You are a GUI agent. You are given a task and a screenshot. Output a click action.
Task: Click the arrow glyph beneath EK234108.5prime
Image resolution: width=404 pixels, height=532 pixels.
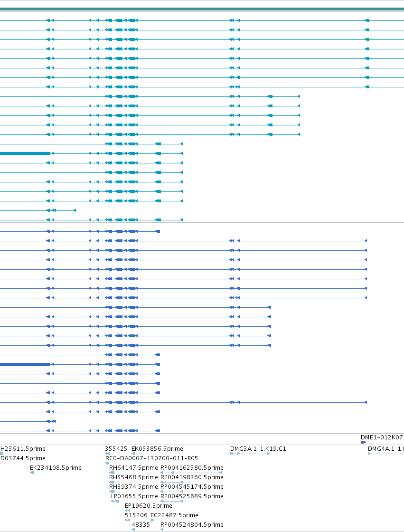tap(32, 473)
